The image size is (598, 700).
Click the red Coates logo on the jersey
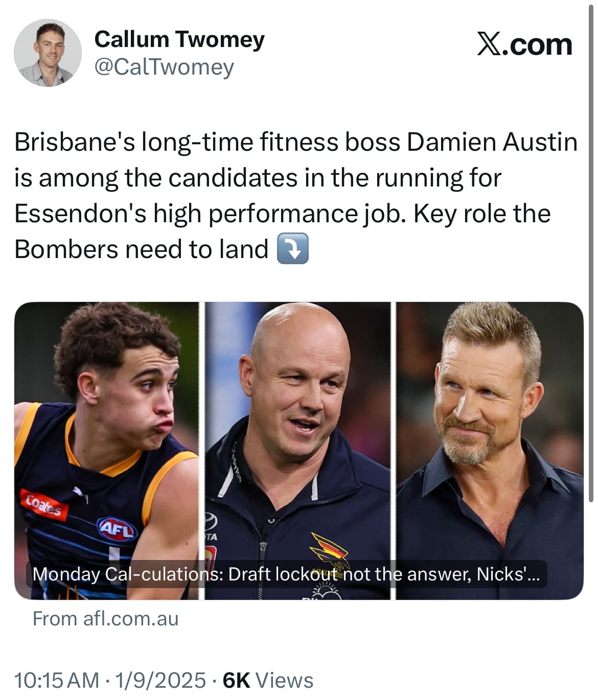point(44,505)
